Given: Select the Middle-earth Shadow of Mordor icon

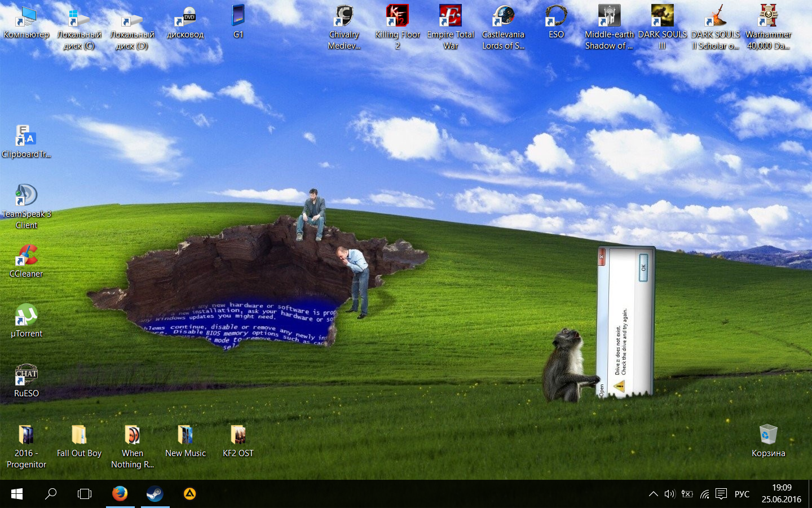Looking at the screenshot, I should pos(609,17).
